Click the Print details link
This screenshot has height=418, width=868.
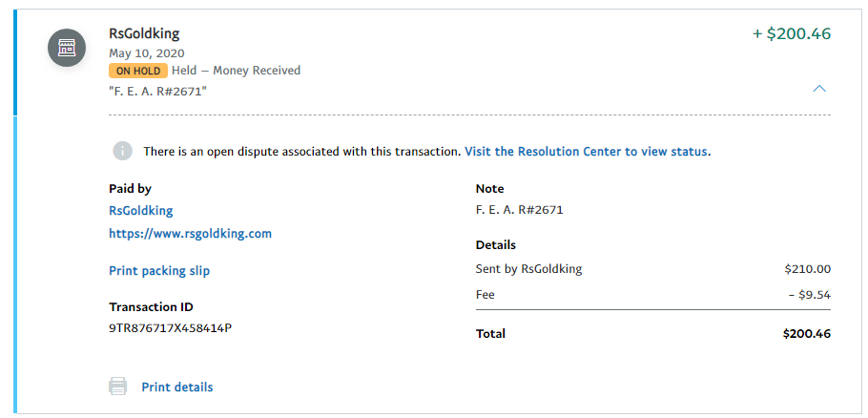[177, 387]
